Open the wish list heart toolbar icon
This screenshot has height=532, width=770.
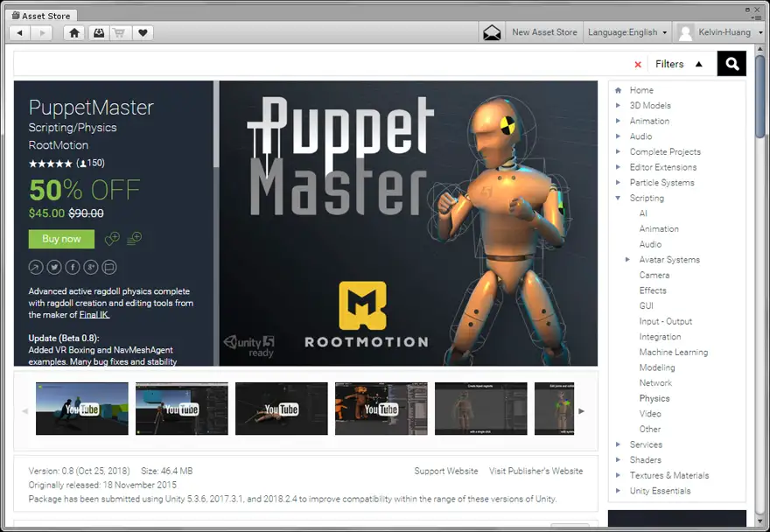143,33
